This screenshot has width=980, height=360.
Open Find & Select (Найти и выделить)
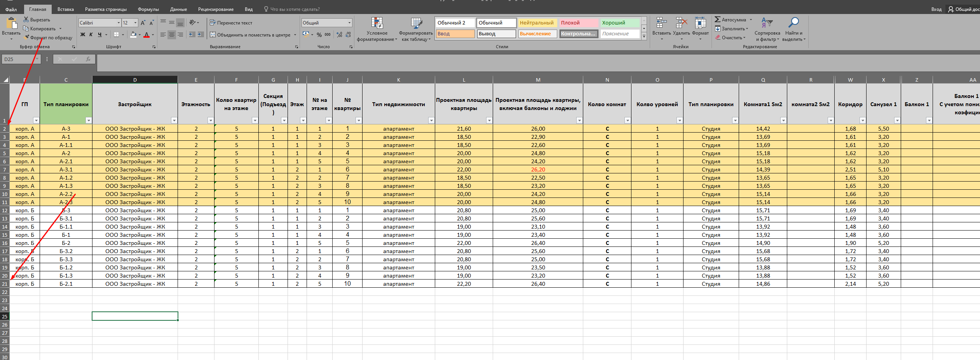tap(793, 29)
